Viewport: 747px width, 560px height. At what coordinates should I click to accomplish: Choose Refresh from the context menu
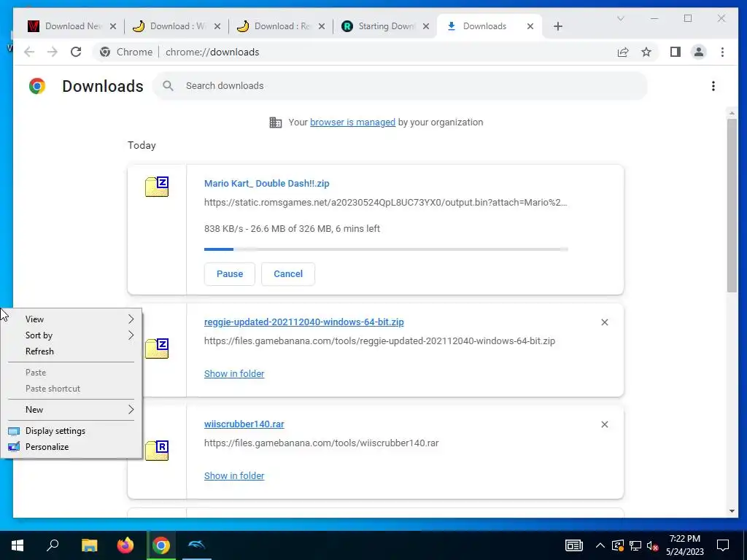point(71,351)
